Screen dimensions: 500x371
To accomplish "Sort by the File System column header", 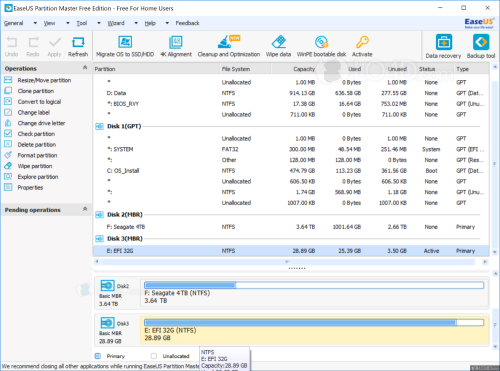I will [x=245, y=69].
